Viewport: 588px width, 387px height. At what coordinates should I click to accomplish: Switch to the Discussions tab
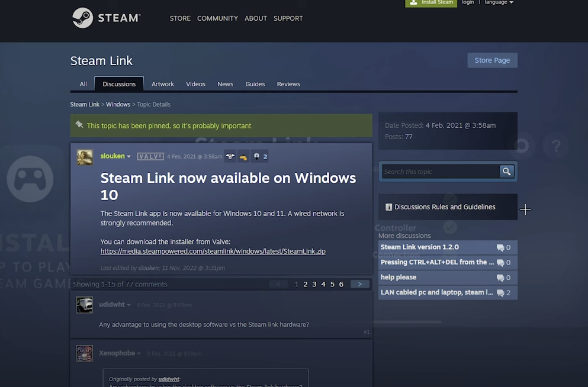point(119,84)
